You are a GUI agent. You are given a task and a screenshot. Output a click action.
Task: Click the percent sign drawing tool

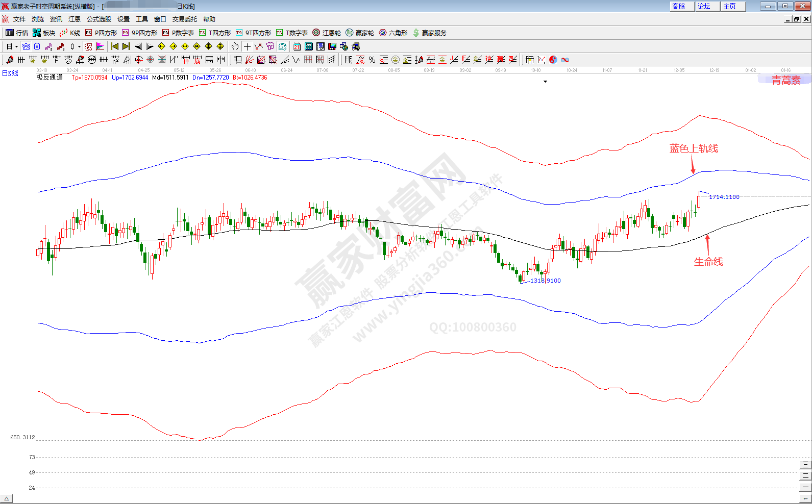[x=372, y=60]
